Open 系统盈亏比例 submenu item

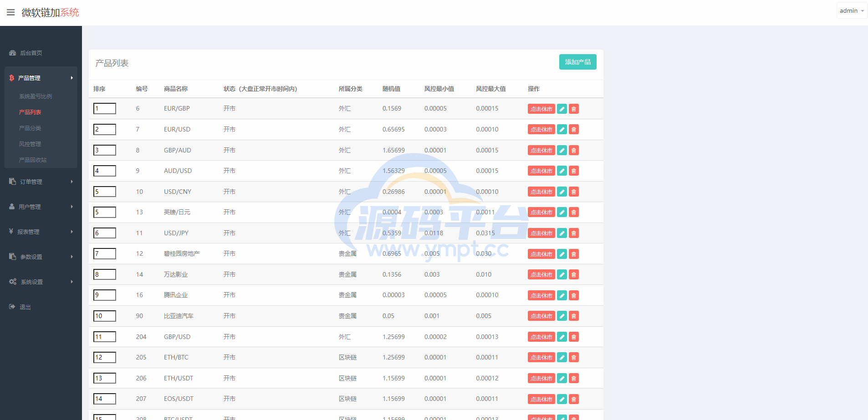[x=36, y=96]
